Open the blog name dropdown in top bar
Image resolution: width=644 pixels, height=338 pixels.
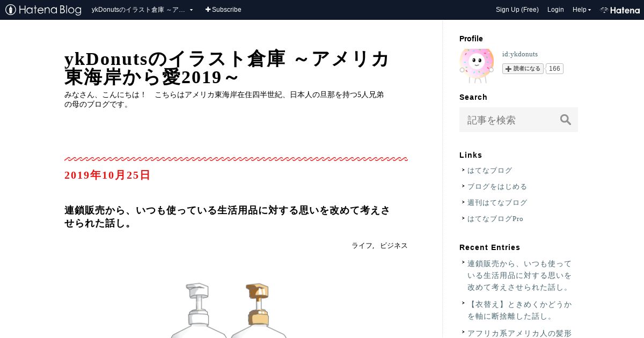click(142, 10)
